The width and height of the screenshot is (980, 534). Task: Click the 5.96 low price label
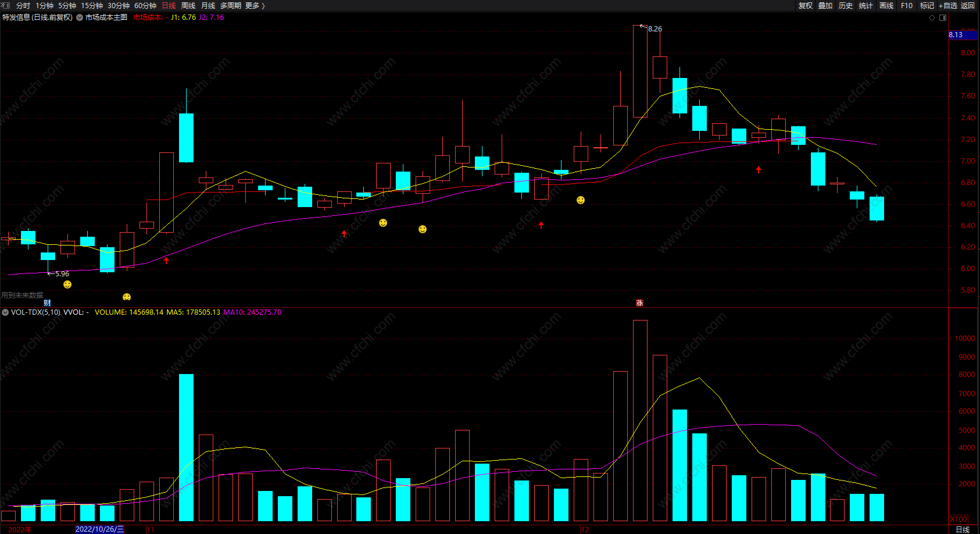62,274
